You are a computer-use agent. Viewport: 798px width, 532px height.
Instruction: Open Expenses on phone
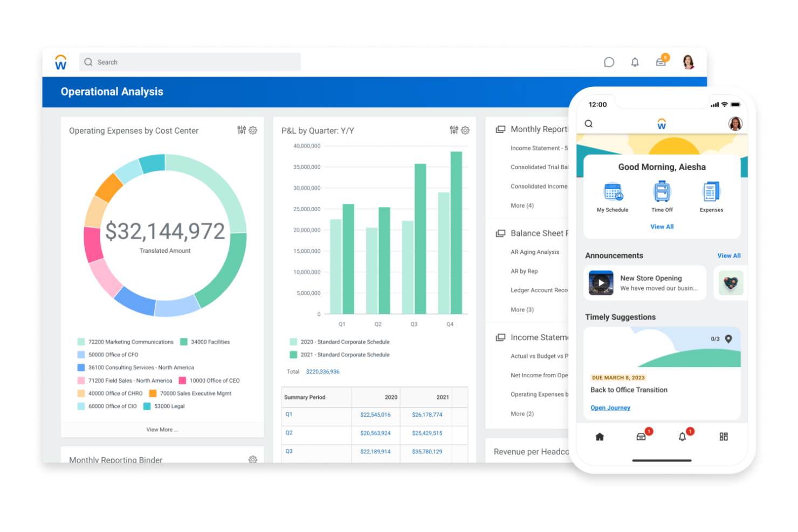[711, 197]
